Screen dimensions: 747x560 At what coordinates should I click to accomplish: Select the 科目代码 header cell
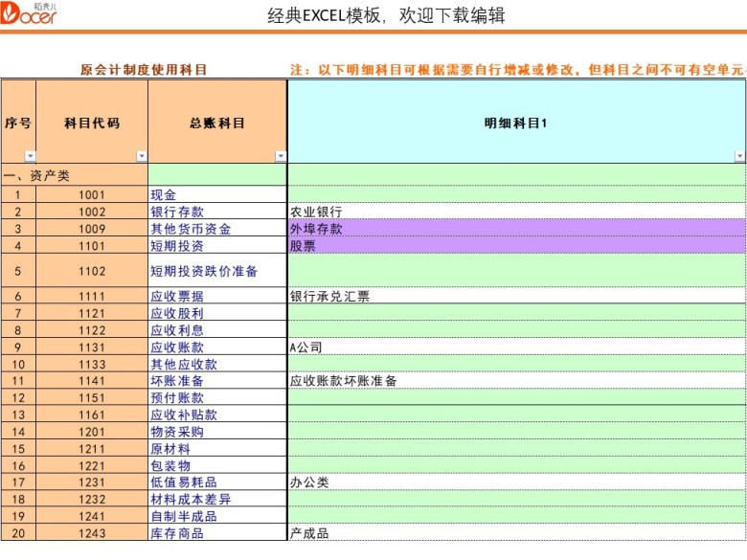click(x=92, y=122)
